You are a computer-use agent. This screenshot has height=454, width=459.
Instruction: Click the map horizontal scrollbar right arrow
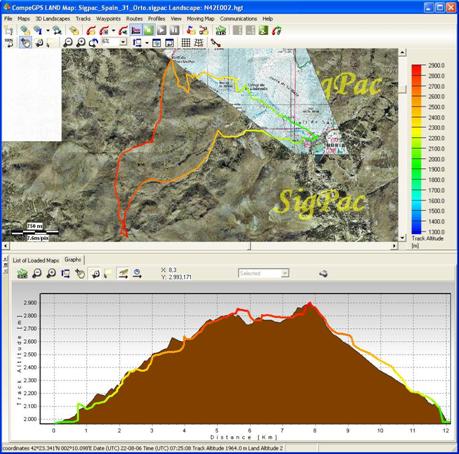tap(394, 246)
